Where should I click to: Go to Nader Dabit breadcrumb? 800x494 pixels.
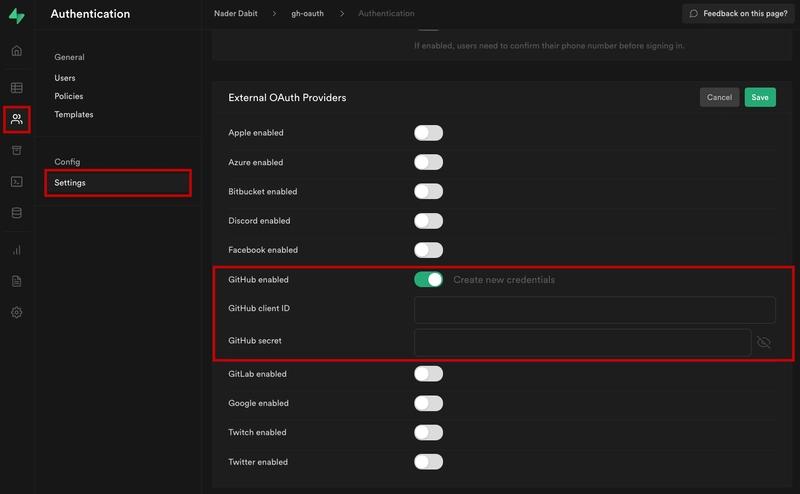click(x=236, y=13)
